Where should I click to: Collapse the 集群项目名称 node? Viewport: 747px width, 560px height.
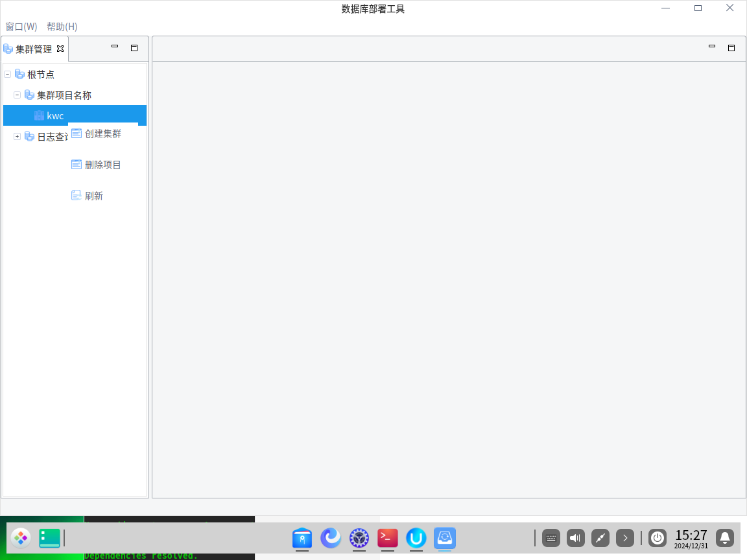18,95
